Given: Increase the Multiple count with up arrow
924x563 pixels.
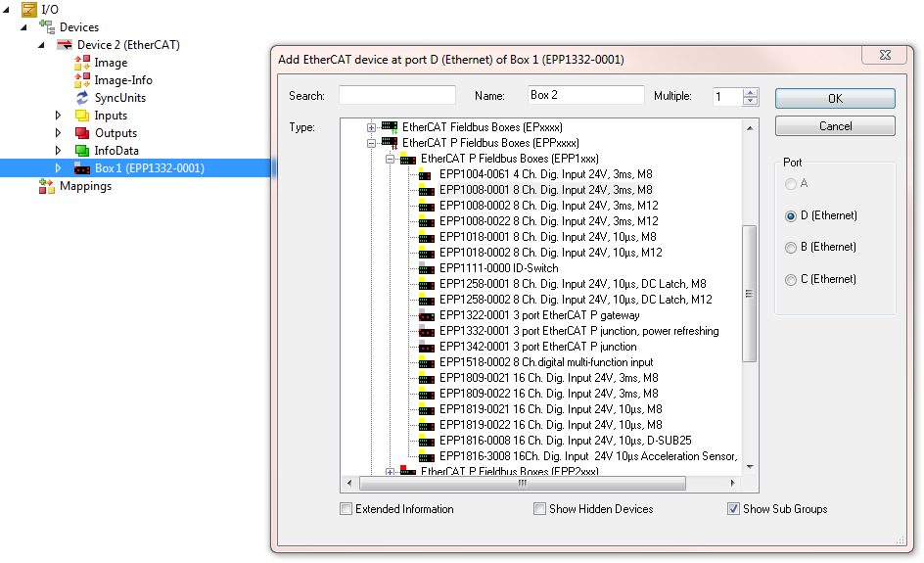Looking at the screenshot, I should [750, 93].
